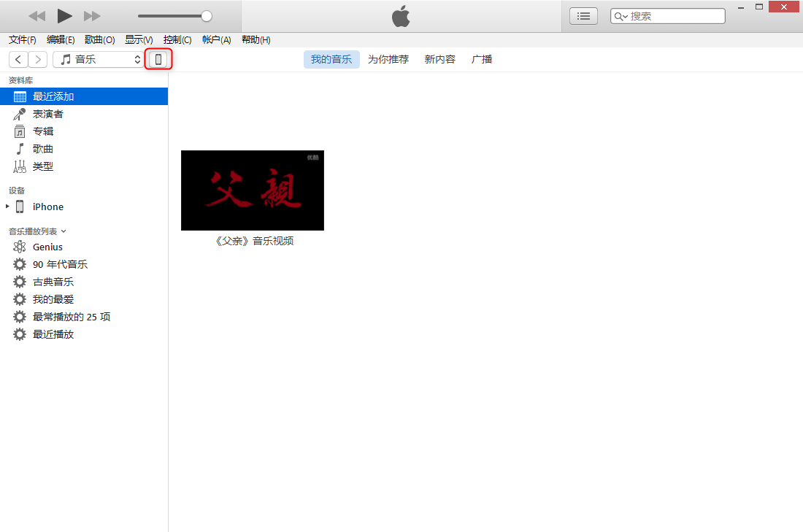Screen dimensions: 803x532
Task: Open the list view button beside search
Action: coord(583,16)
